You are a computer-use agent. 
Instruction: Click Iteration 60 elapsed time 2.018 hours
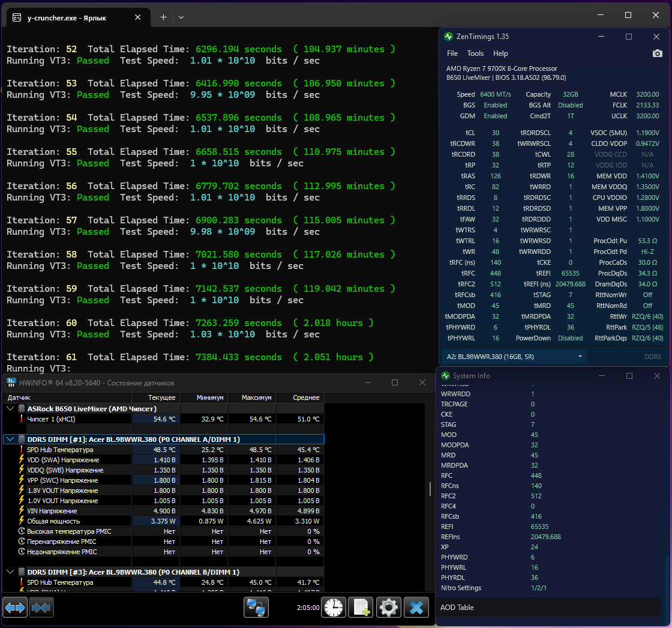pos(334,322)
